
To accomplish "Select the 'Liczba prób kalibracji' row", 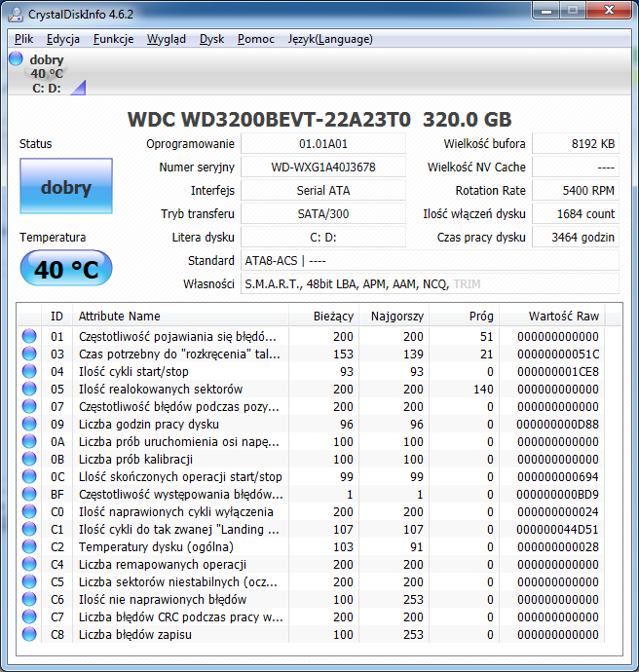I will tap(311, 459).
